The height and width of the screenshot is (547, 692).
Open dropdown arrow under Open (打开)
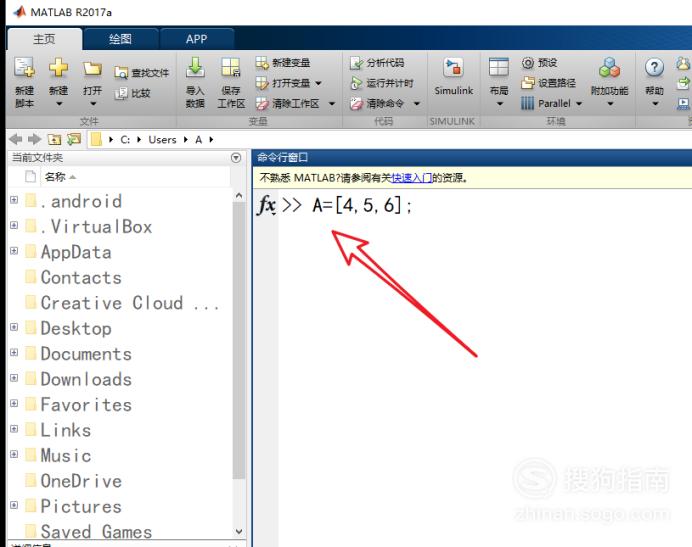[x=93, y=104]
